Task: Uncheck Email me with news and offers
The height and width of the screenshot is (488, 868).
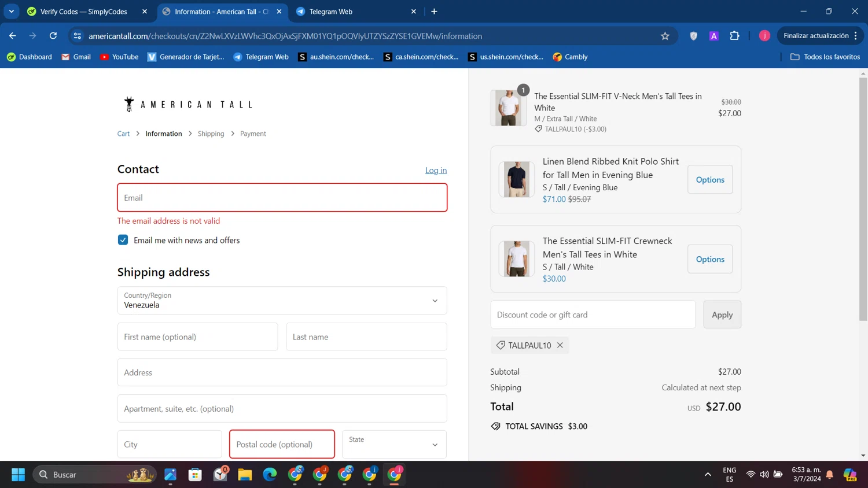Action: click(x=123, y=240)
